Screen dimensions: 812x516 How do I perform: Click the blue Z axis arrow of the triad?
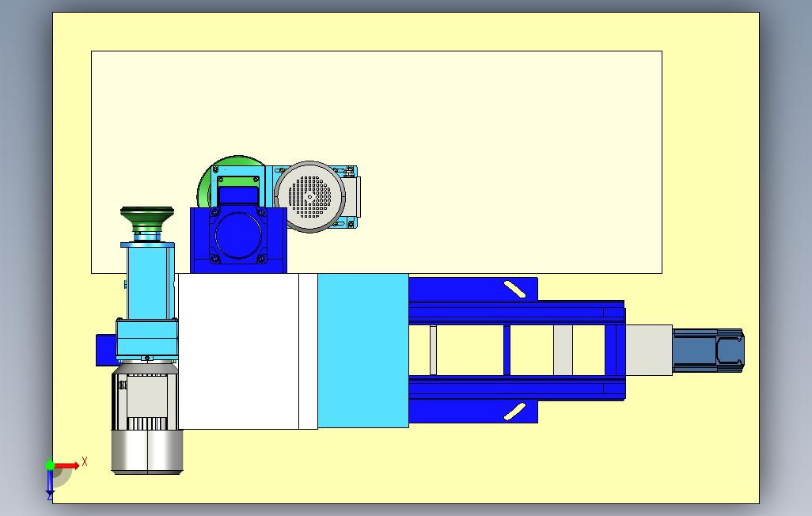[50, 482]
